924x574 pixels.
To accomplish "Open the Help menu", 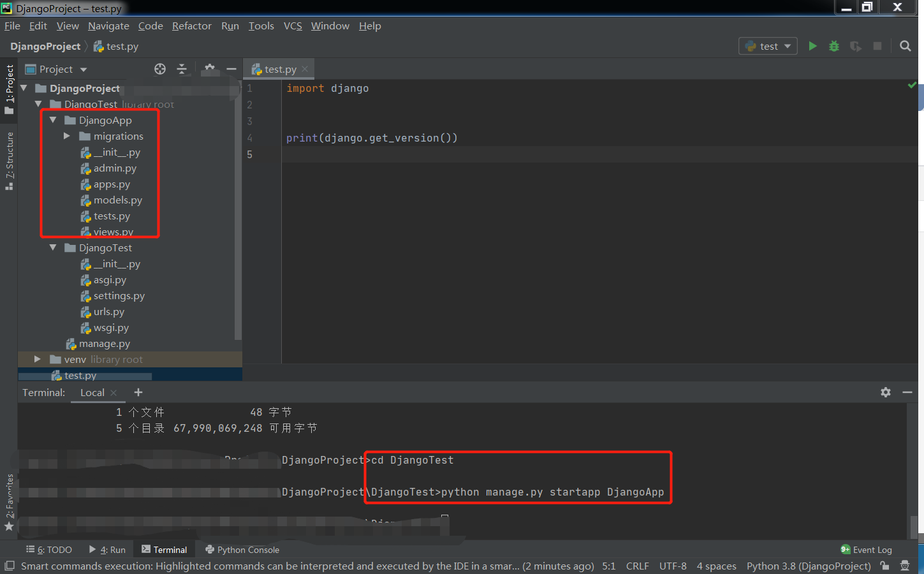I will pyautogui.click(x=370, y=26).
